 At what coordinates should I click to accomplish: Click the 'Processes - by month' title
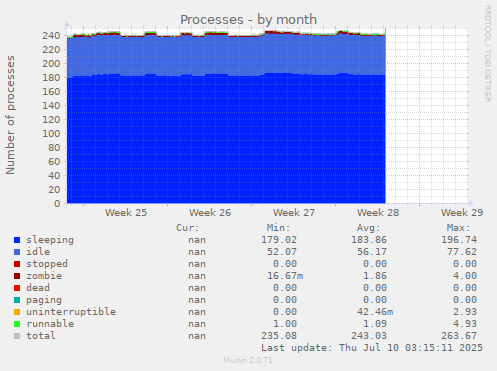coord(248,20)
